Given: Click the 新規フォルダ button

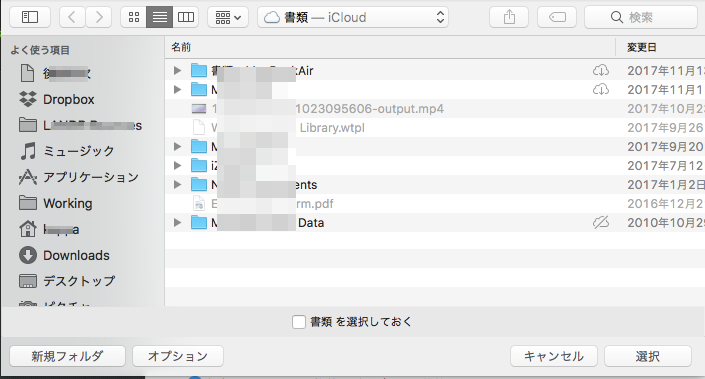Looking at the screenshot, I should point(67,356).
